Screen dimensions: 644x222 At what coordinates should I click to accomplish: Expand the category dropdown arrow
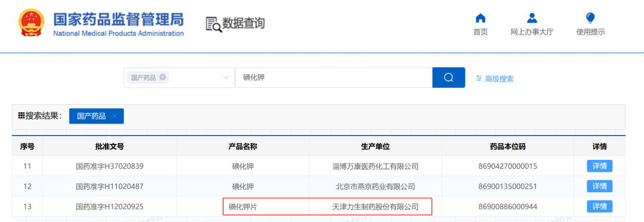click(x=225, y=78)
